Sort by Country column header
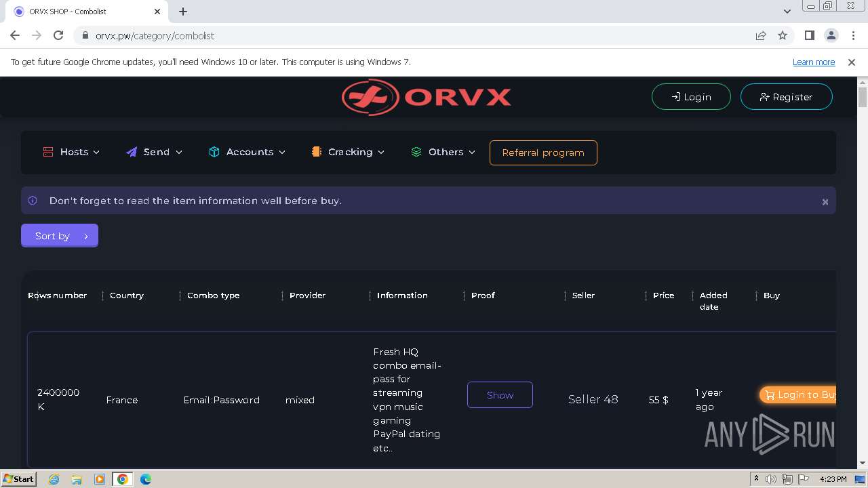This screenshot has height=488, width=868. pyautogui.click(x=127, y=296)
